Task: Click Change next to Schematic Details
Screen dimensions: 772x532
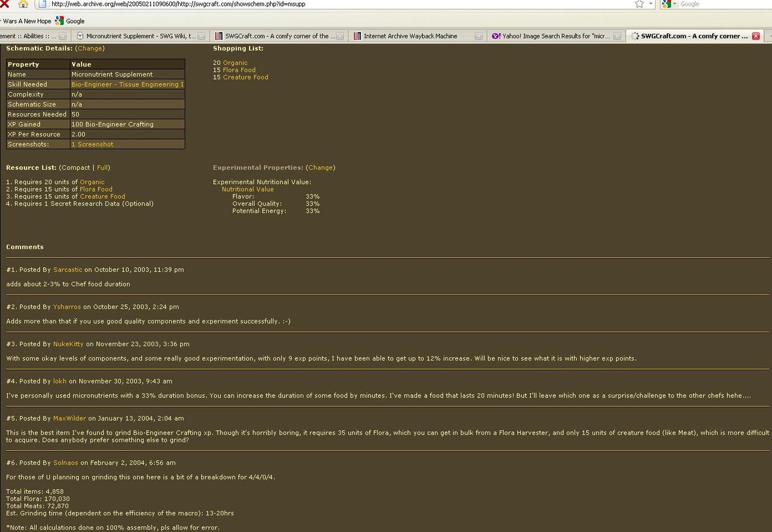Action: [x=89, y=48]
